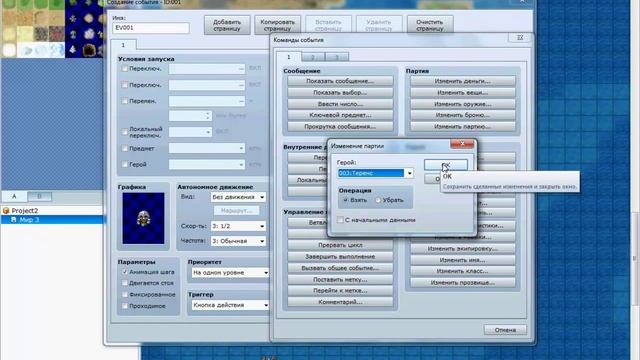Switch to event commands tab 1
The width and height of the screenshot is (640, 360).
coord(289,57)
